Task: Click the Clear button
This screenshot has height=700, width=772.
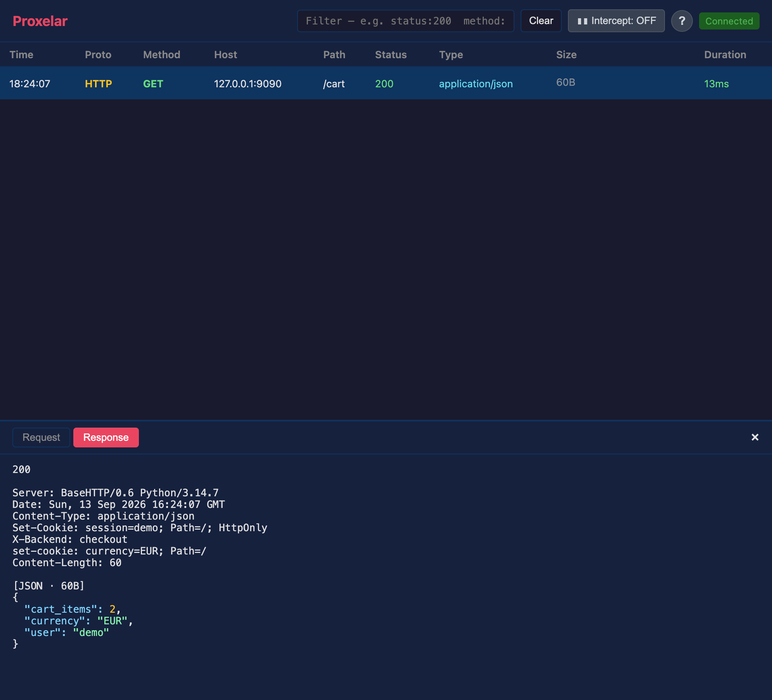Action: click(541, 21)
